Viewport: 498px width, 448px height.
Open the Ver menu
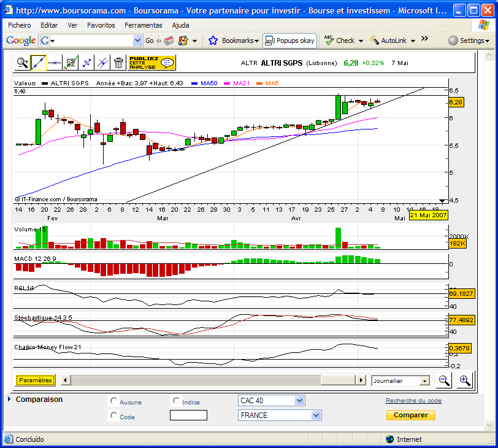(72, 25)
